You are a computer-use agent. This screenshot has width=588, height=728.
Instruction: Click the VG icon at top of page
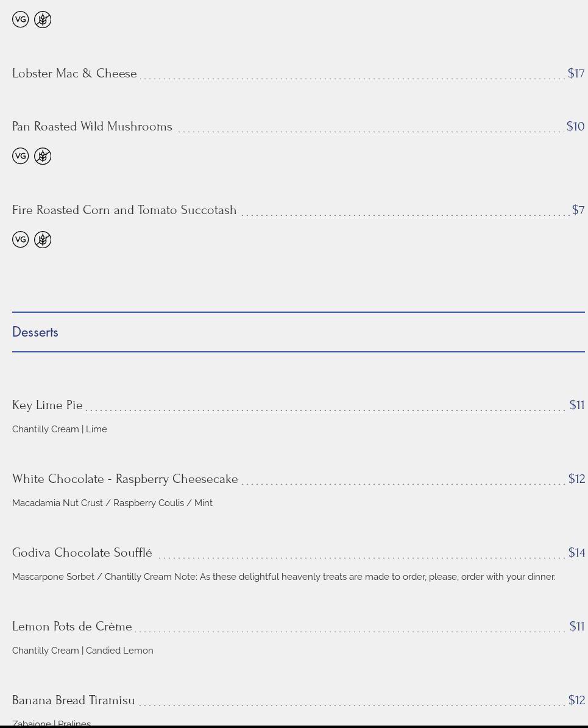click(21, 20)
